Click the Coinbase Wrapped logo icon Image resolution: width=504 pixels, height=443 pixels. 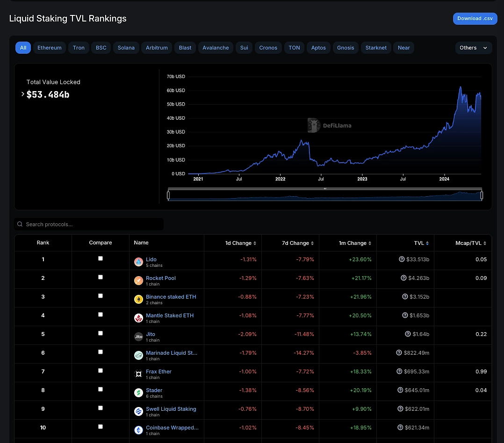[138, 430]
